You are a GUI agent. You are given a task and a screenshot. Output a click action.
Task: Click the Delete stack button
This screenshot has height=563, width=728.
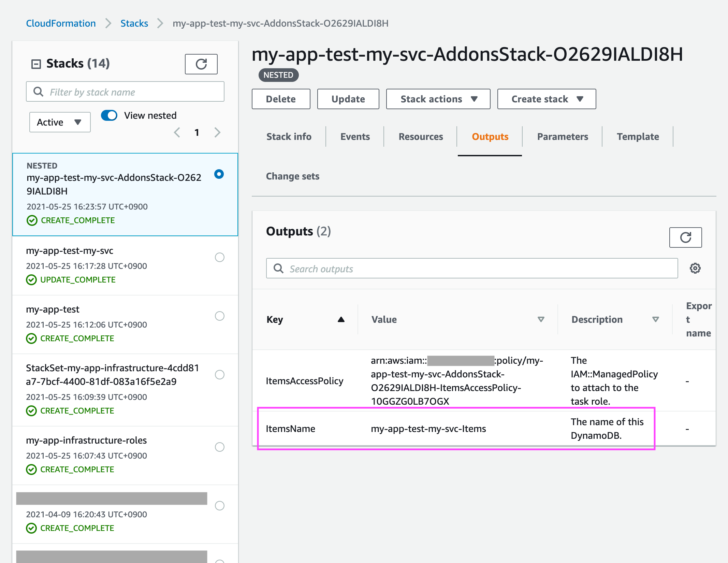coord(281,99)
